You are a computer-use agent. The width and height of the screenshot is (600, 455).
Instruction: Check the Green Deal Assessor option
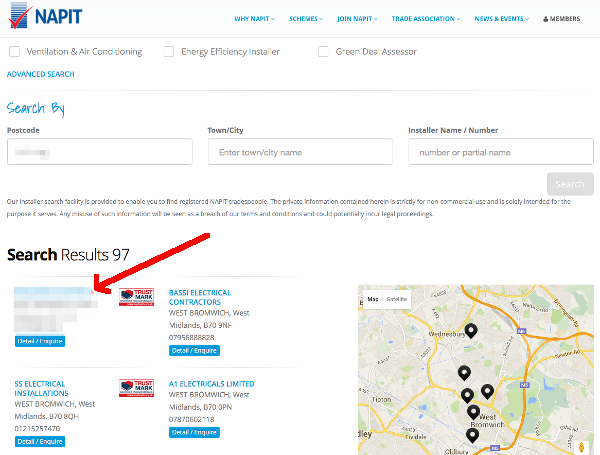323,51
